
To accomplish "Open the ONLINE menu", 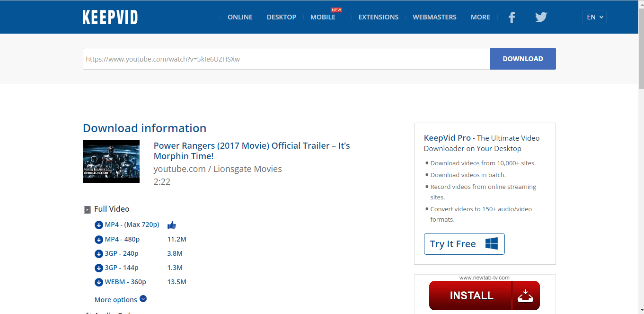I will pyautogui.click(x=240, y=17).
